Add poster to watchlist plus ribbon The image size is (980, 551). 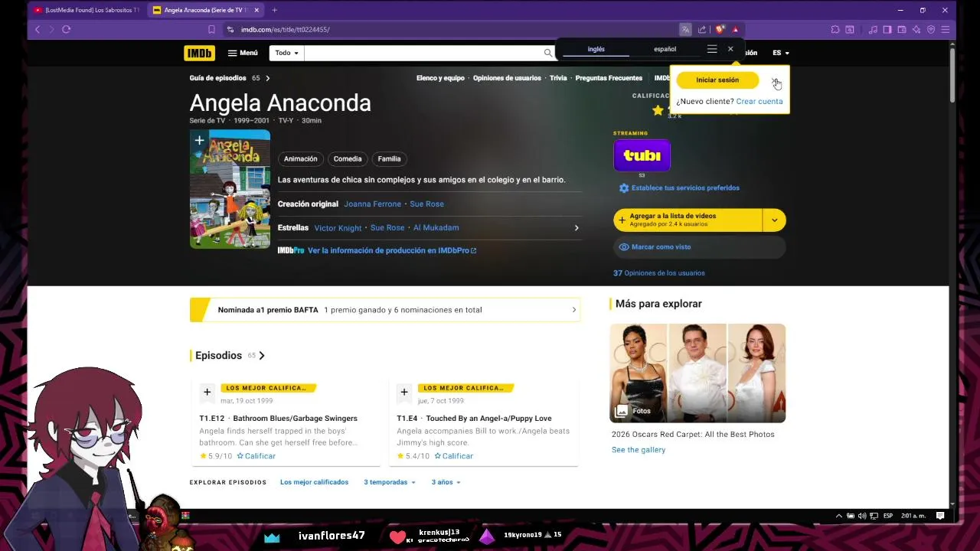coord(199,141)
